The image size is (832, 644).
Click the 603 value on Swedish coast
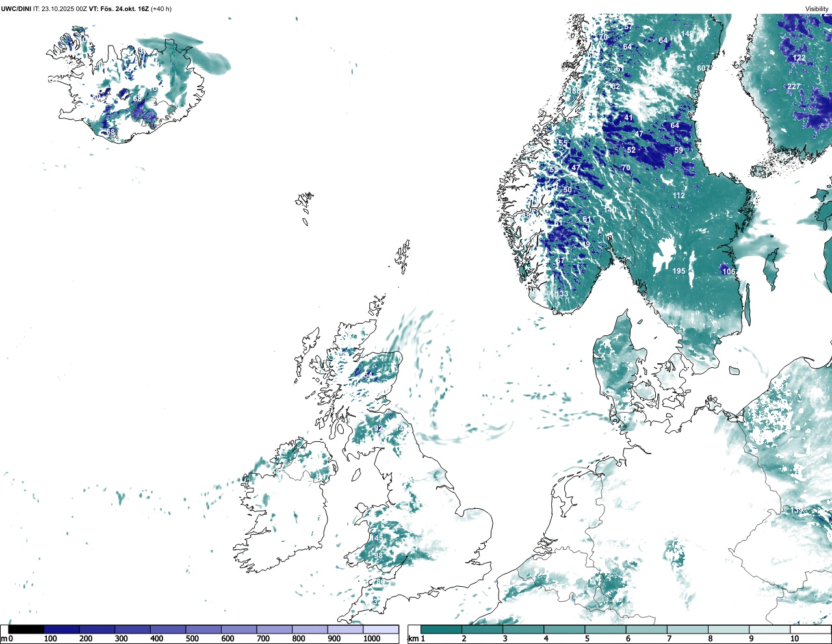pyautogui.click(x=703, y=68)
